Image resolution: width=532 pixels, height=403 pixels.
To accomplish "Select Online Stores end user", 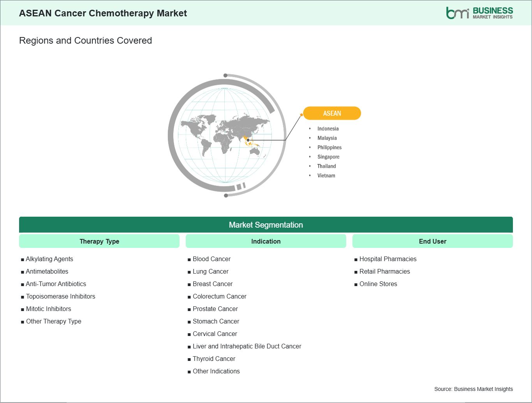I will [378, 284].
